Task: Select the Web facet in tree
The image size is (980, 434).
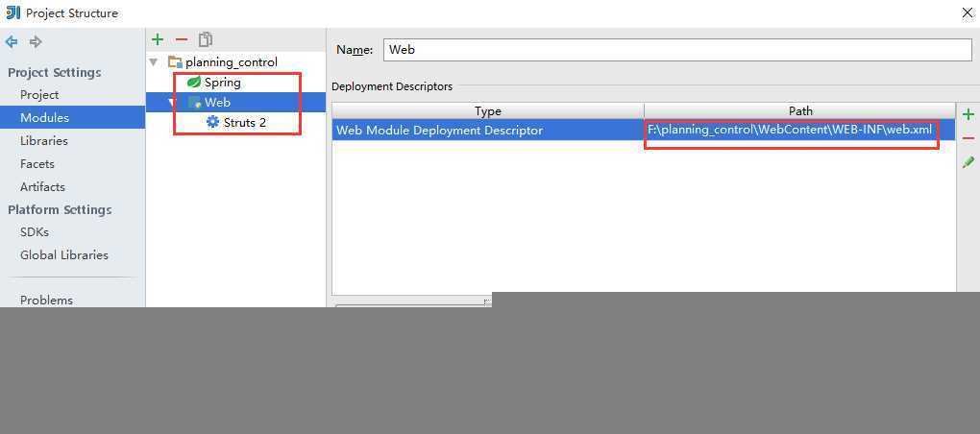Action: tap(217, 102)
